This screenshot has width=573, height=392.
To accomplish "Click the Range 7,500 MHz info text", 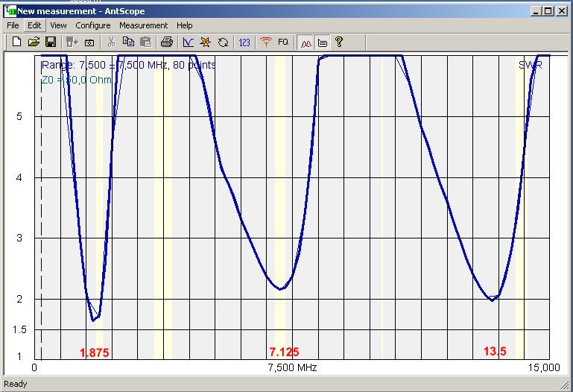I will [129, 65].
